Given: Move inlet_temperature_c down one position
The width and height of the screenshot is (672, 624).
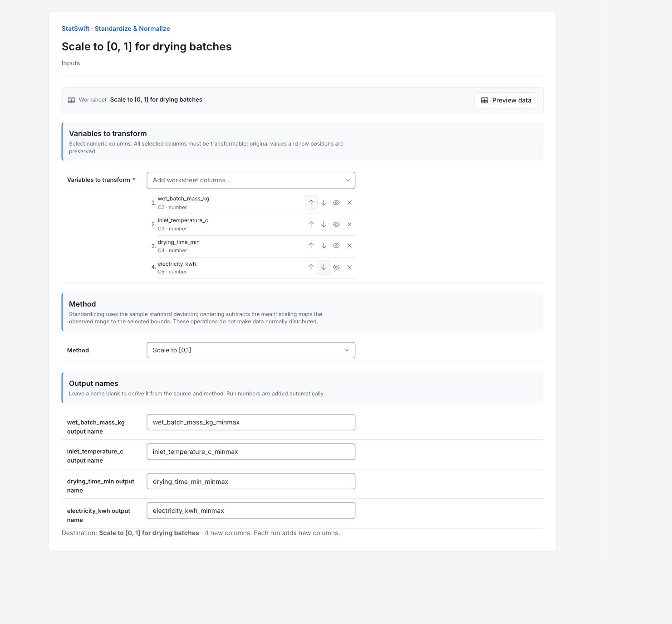Looking at the screenshot, I should (x=324, y=224).
